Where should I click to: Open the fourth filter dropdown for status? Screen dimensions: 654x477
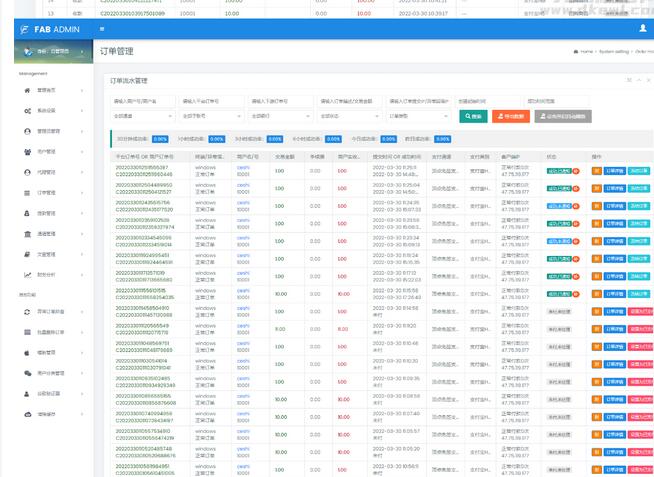pyautogui.click(x=349, y=116)
